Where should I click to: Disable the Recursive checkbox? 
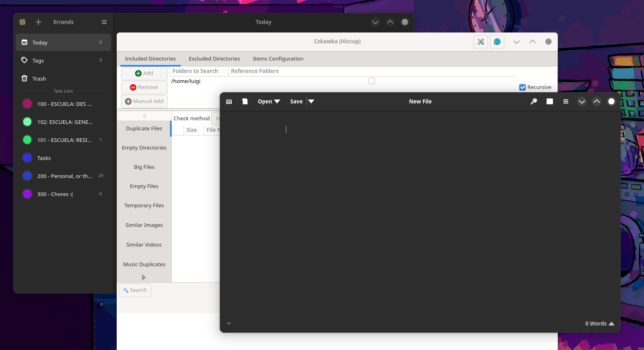pyautogui.click(x=522, y=87)
